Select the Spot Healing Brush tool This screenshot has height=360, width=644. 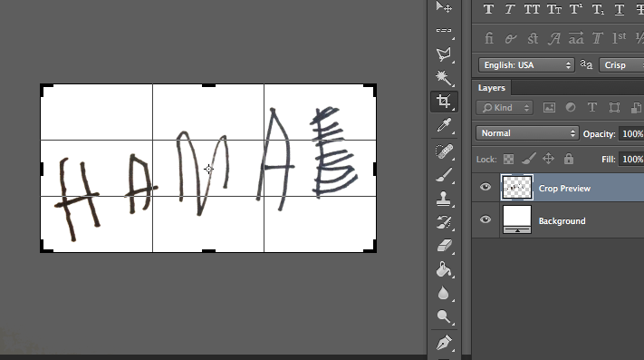444,151
